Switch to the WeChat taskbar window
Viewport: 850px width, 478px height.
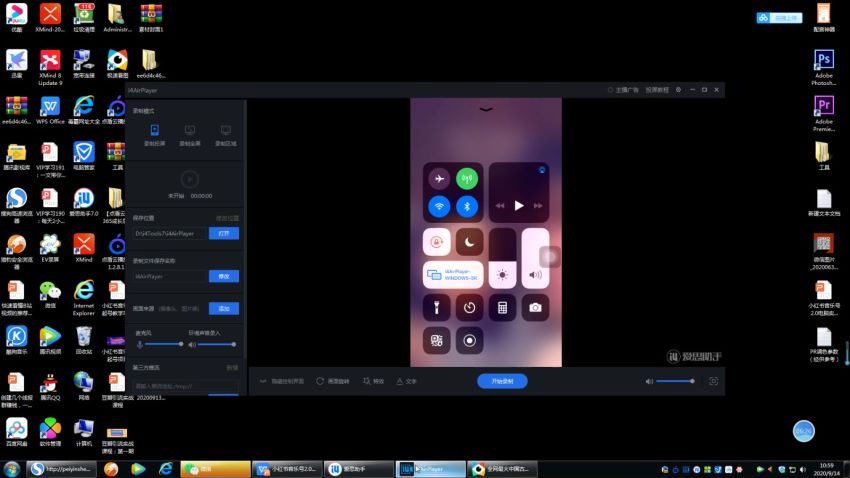pyautogui.click(x=215, y=469)
